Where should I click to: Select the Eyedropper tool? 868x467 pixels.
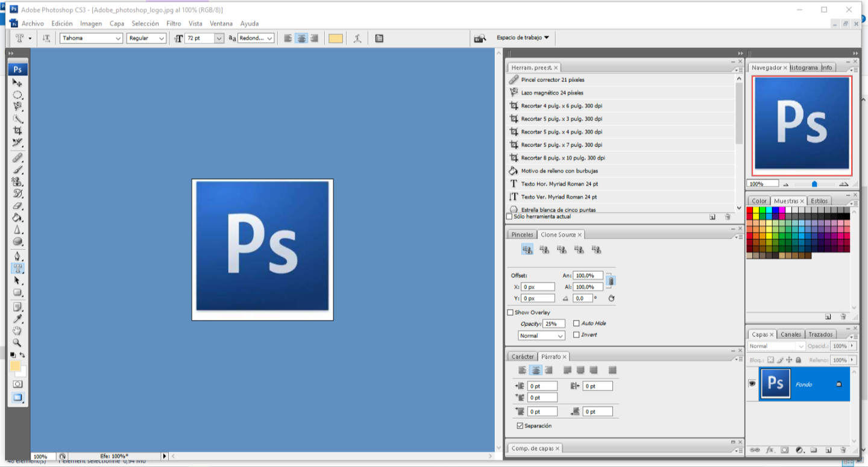click(x=17, y=319)
